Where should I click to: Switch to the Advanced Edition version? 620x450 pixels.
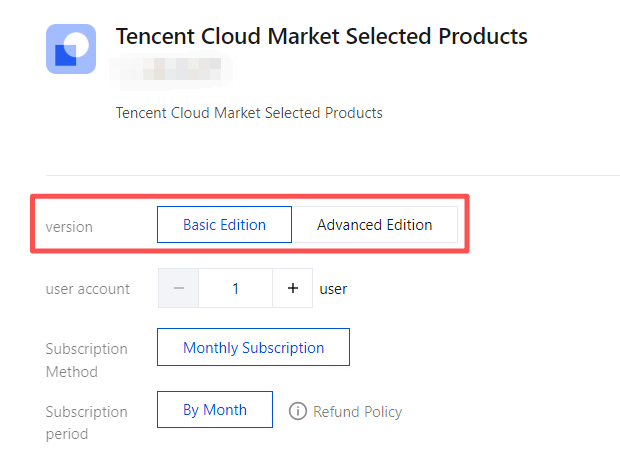[374, 225]
